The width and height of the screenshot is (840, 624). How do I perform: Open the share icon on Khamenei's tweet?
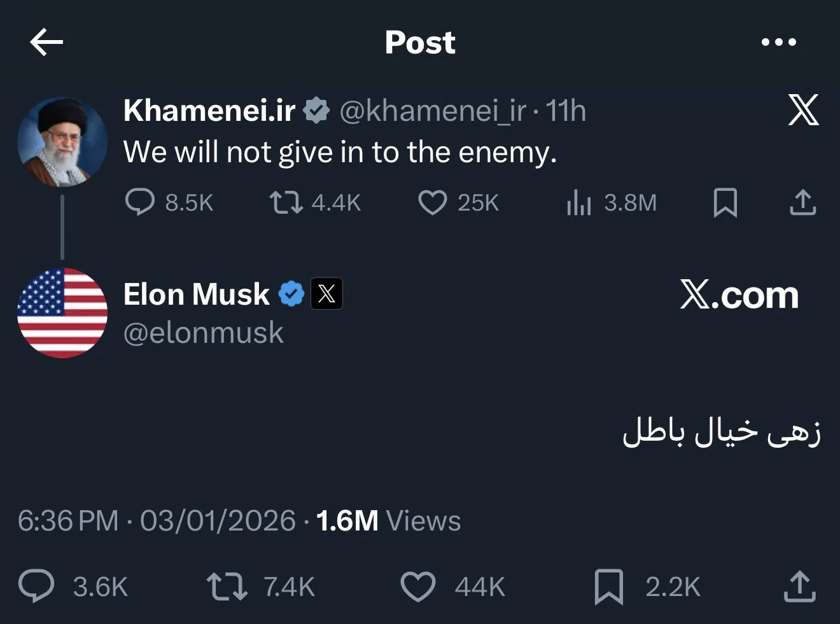803,202
